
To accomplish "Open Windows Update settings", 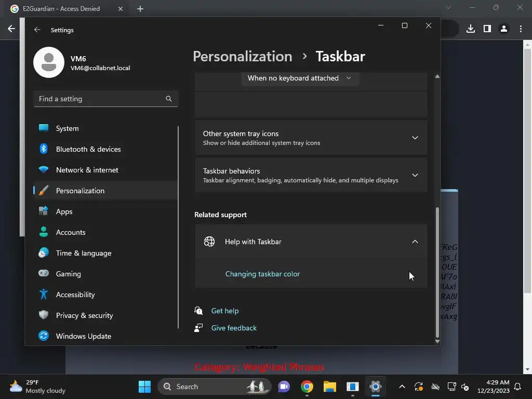I will pos(105,336).
